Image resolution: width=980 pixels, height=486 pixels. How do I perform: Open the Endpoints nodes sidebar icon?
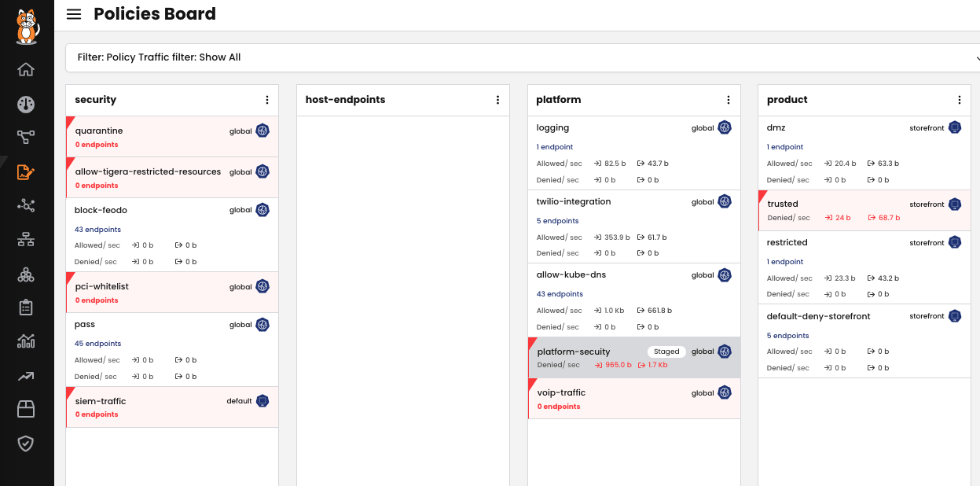(x=26, y=205)
